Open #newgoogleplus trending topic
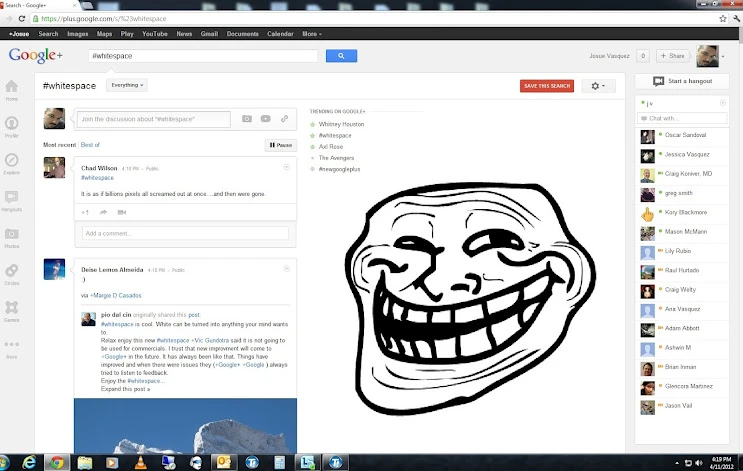 (339, 169)
